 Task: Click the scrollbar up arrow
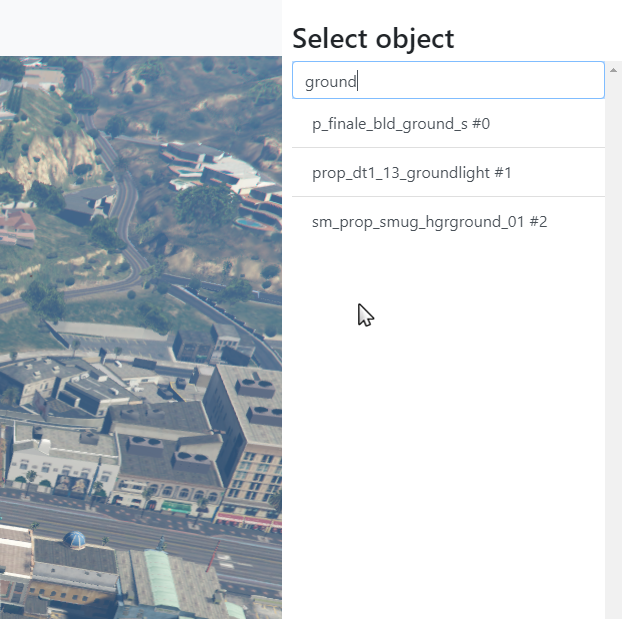[613, 71]
